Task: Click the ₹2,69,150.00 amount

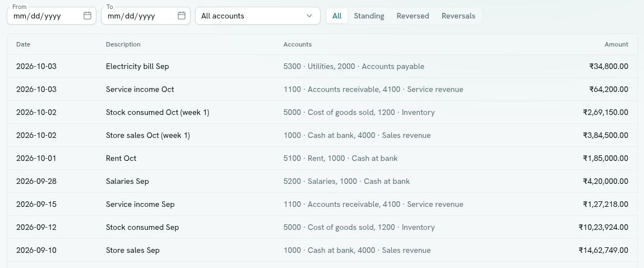Action: point(605,112)
